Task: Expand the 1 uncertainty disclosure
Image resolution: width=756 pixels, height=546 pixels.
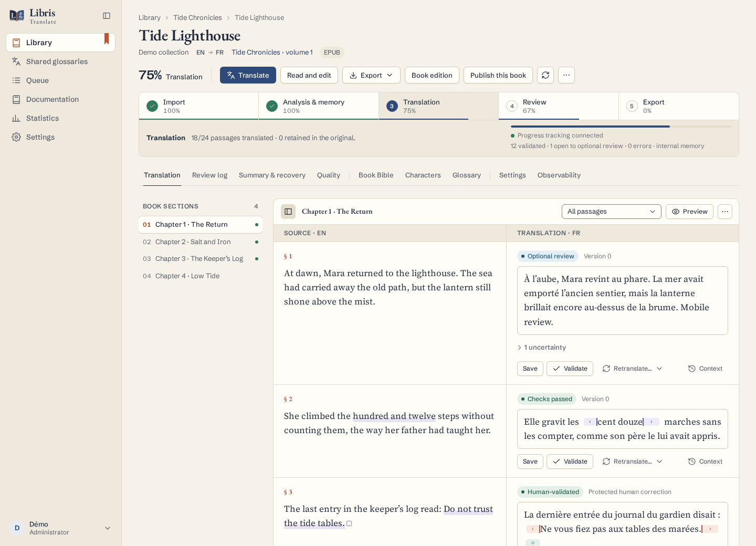Action: (541, 348)
